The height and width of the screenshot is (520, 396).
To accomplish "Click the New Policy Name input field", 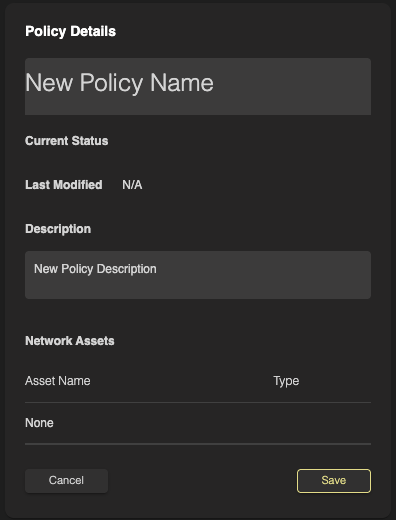I will (x=198, y=87).
